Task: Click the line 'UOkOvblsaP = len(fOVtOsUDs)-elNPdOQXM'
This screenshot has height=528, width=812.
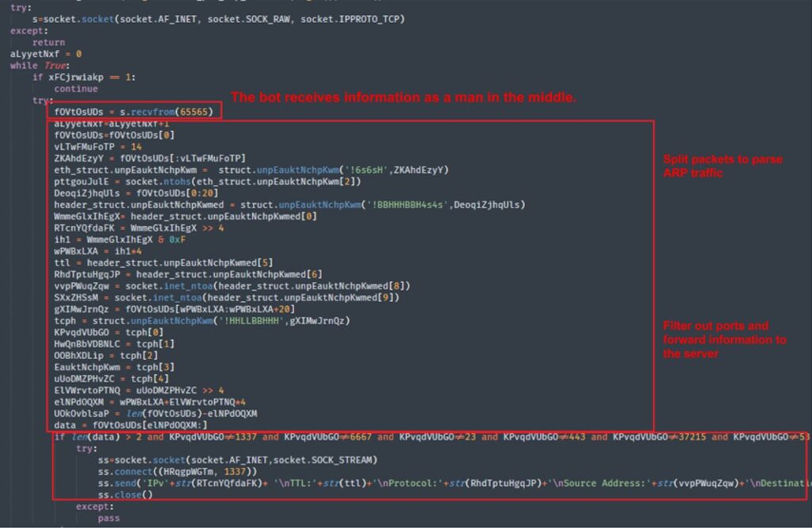Action: (156, 414)
